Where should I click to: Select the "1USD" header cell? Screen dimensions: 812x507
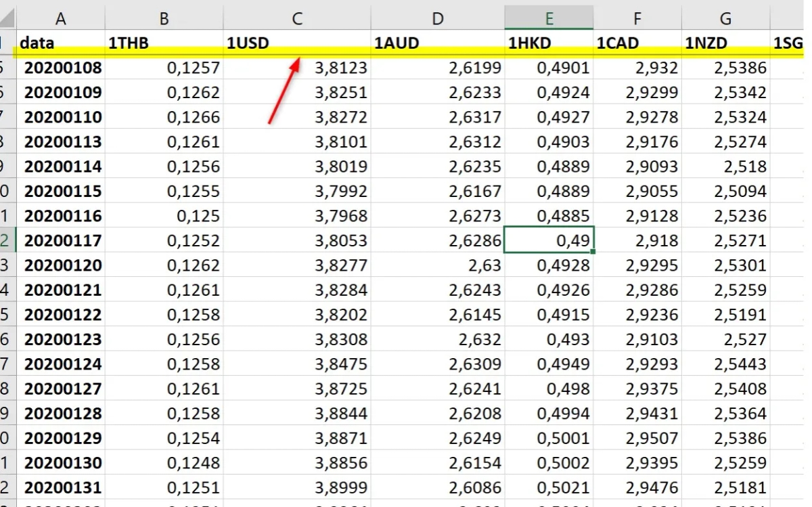coord(296,43)
